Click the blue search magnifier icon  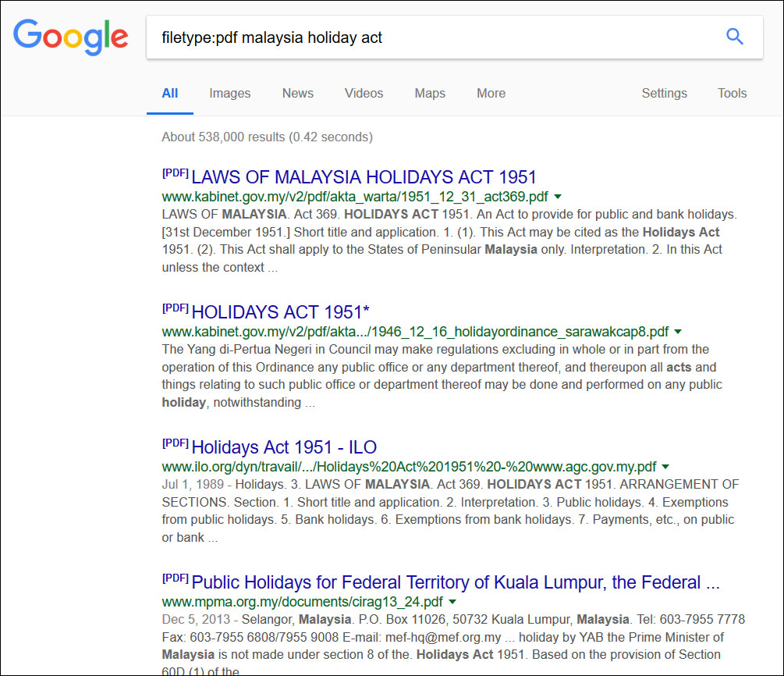(735, 37)
